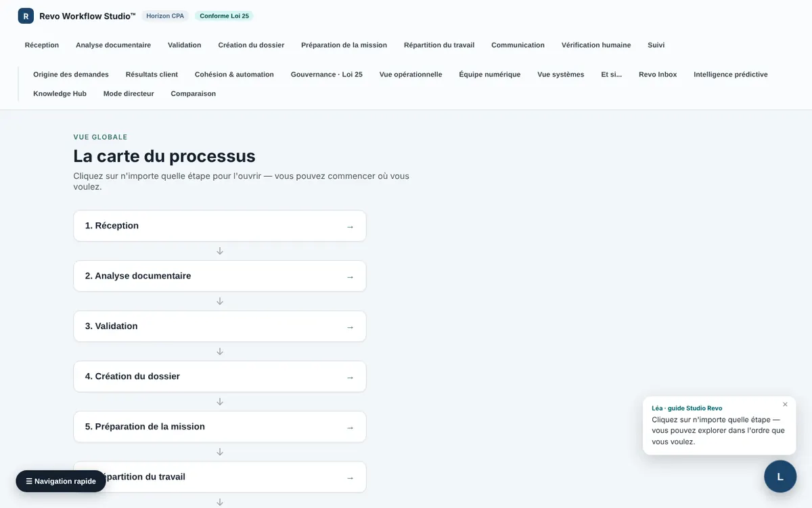The height and width of the screenshot is (508, 812).
Task: Select Vue systèmes item
Action: (560, 75)
